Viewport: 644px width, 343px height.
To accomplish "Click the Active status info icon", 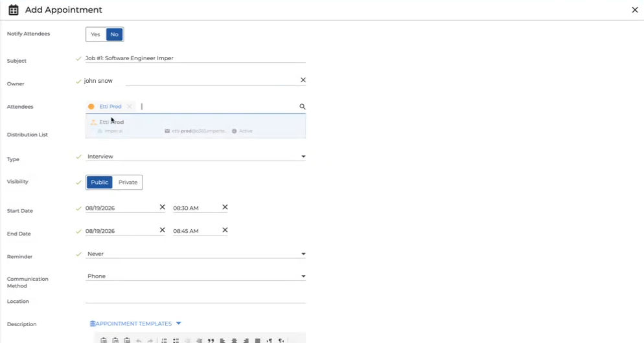I will (x=235, y=131).
